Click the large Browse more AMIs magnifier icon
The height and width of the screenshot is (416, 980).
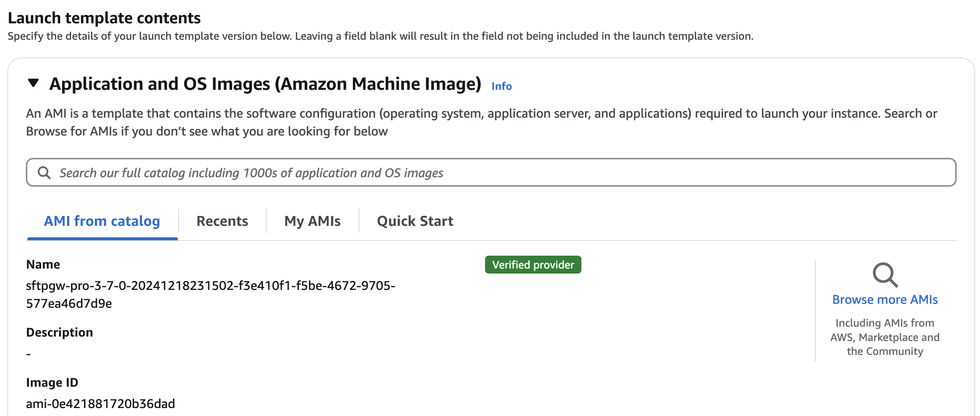(885, 275)
